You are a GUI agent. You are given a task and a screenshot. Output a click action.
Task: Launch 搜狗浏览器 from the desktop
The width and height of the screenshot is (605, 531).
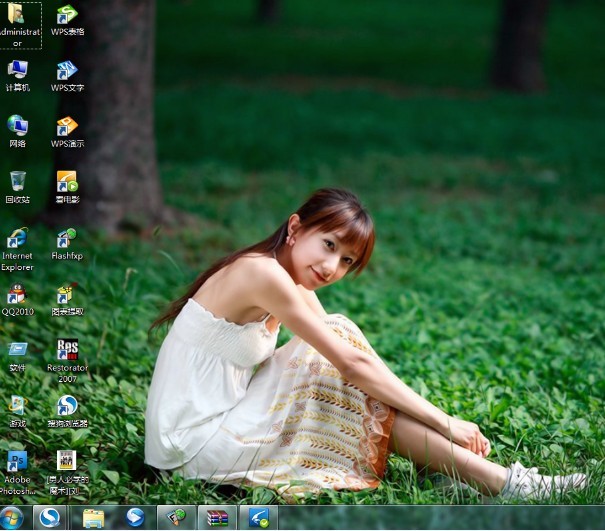[x=67, y=406]
